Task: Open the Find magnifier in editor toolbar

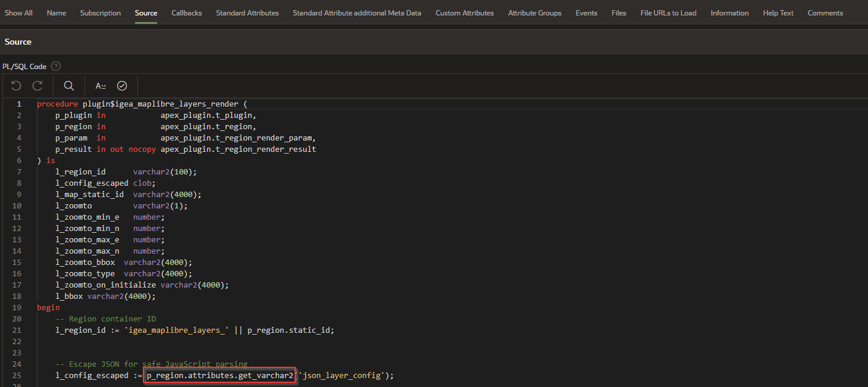Action: click(x=69, y=86)
